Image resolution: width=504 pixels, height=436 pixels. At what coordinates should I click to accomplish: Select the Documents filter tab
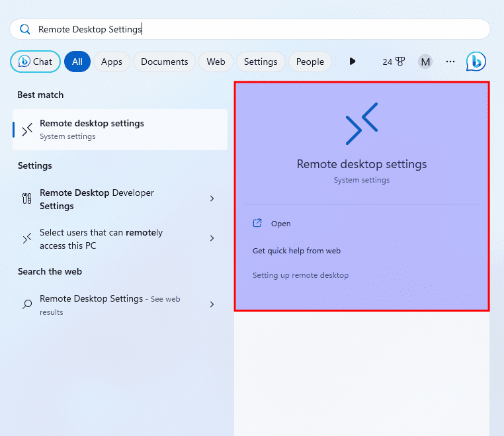pyautogui.click(x=164, y=62)
